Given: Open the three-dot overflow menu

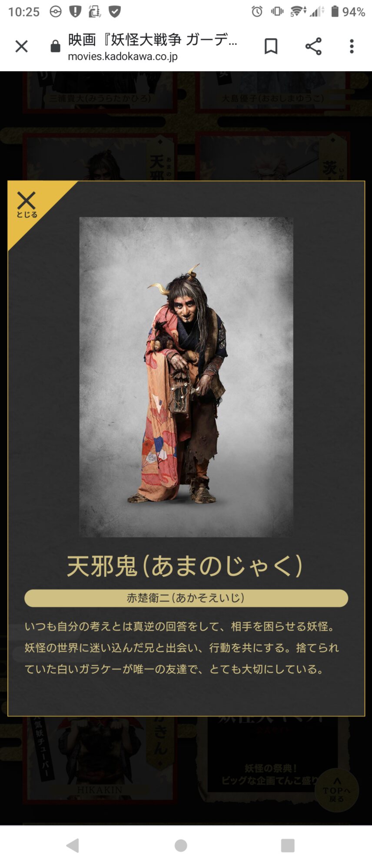Looking at the screenshot, I should click(352, 46).
